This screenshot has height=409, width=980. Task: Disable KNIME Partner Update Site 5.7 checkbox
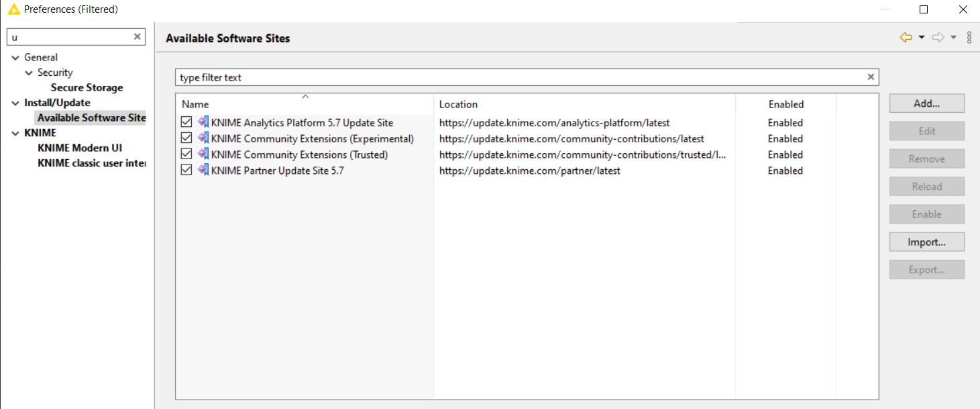pos(186,171)
